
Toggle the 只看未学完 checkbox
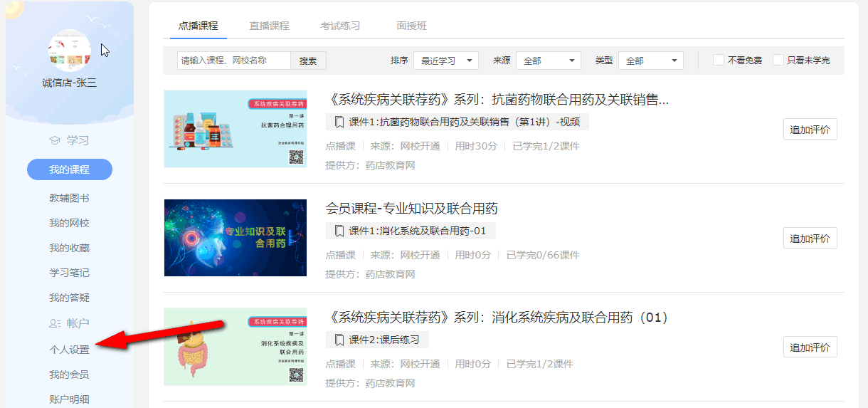pyautogui.click(x=778, y=61)
